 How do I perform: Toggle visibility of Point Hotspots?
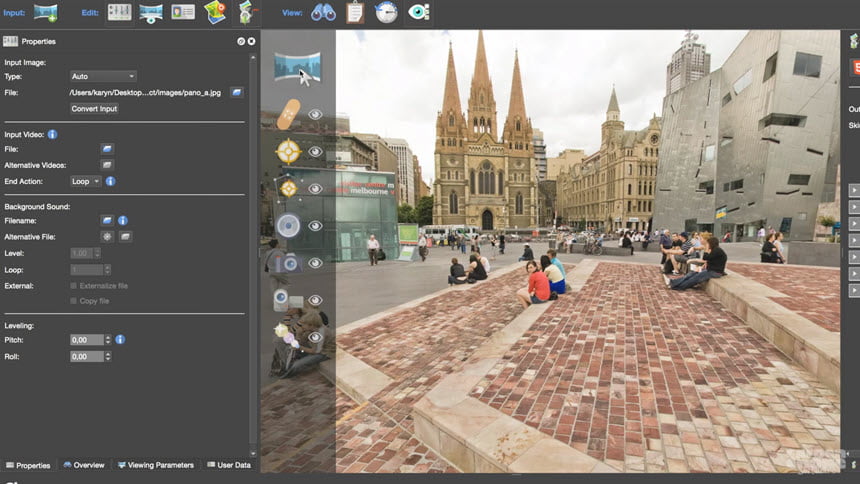coord(315,151)
